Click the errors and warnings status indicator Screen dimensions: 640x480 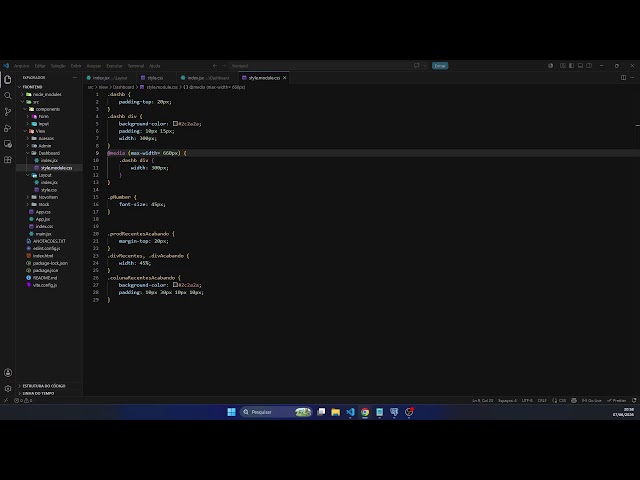click(x=23, y=400)
